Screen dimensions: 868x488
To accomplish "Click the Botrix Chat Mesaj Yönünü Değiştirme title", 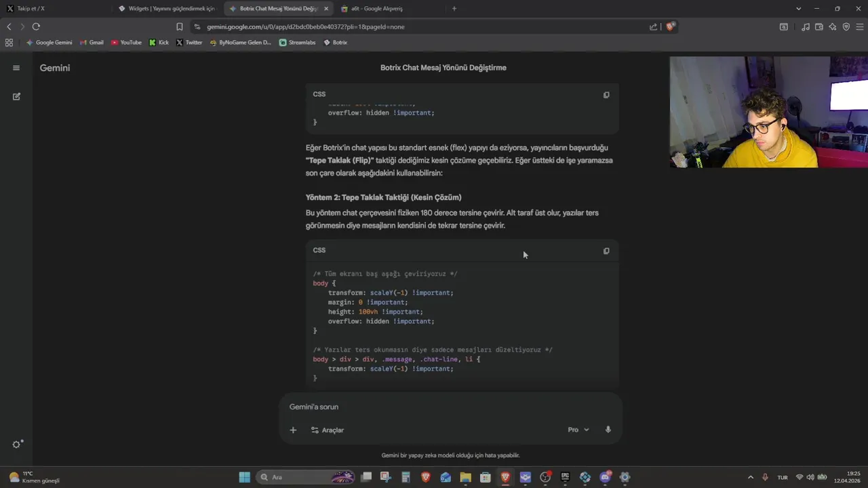I will pyautogui.click(x=443, y=68).
